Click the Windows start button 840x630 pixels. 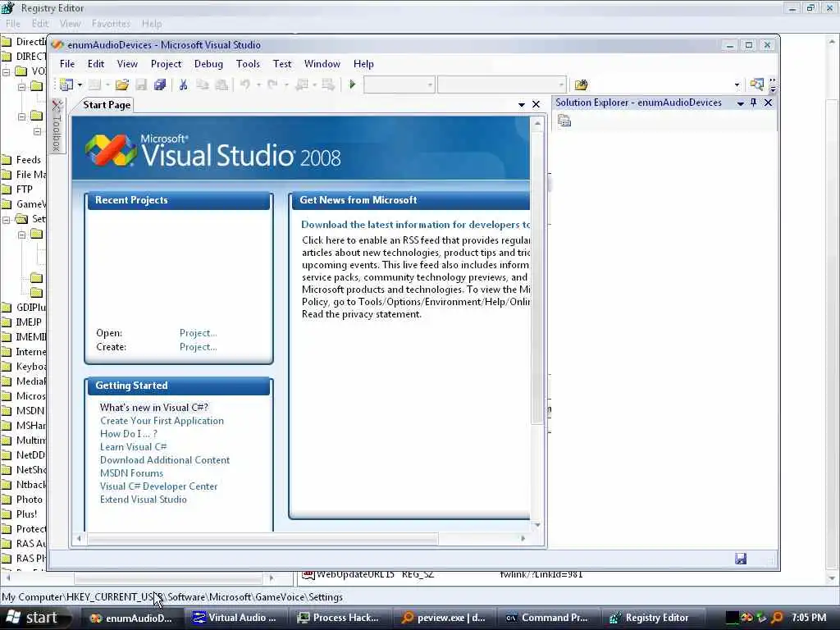[x=36, y=618]
